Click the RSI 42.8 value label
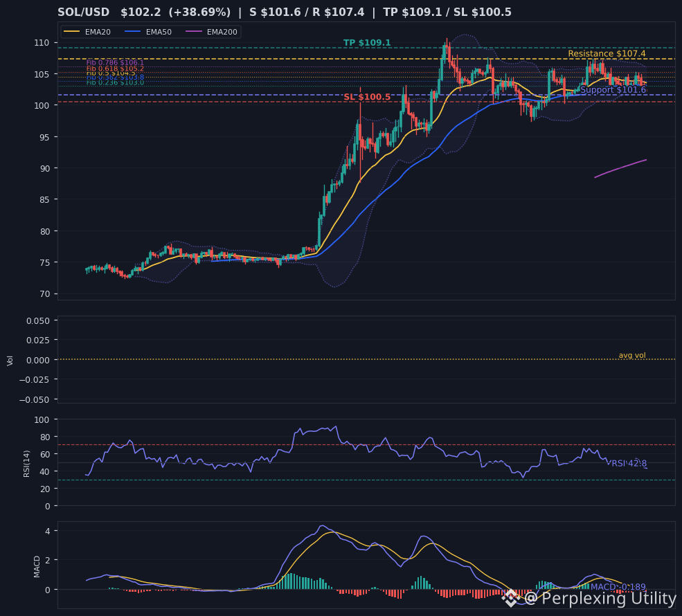 629,464
